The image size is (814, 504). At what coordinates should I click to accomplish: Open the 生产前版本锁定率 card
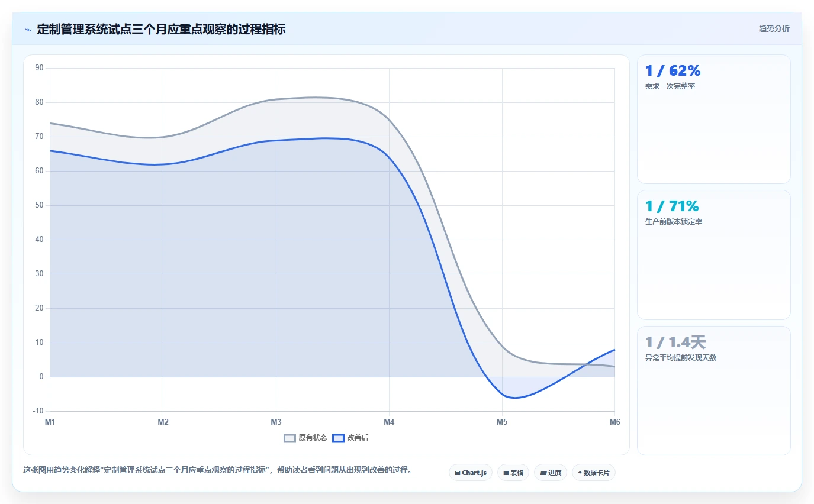point(713,255)
